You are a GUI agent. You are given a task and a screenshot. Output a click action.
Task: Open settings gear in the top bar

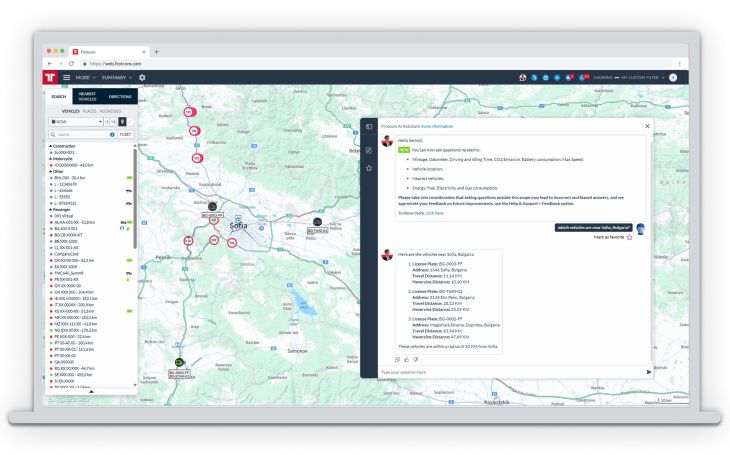coord(142,77)
